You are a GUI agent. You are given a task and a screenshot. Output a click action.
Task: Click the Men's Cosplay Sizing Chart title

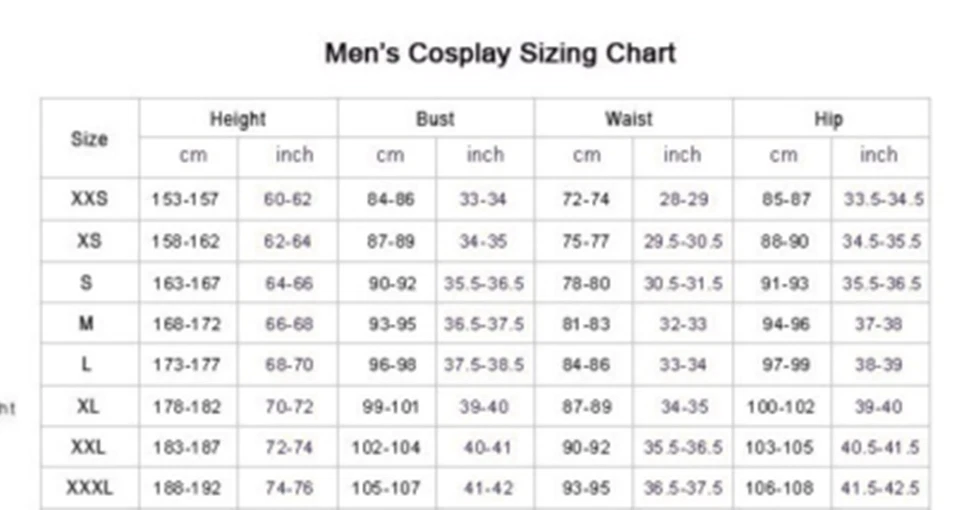500,54
